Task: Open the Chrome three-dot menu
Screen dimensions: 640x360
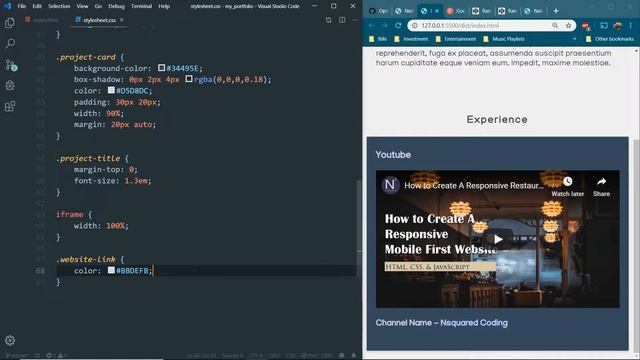Action: [x=631, y=25]
